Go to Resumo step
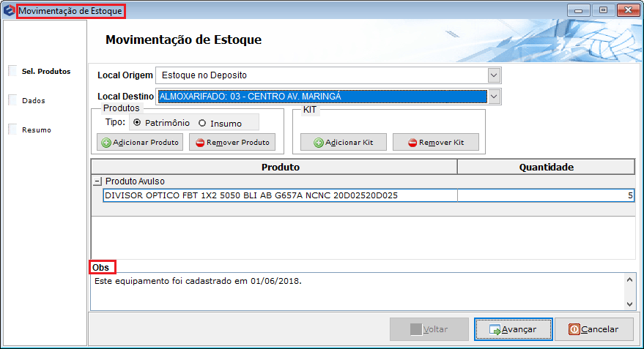This screenshot has width=644, height=349. coord(37,130)
